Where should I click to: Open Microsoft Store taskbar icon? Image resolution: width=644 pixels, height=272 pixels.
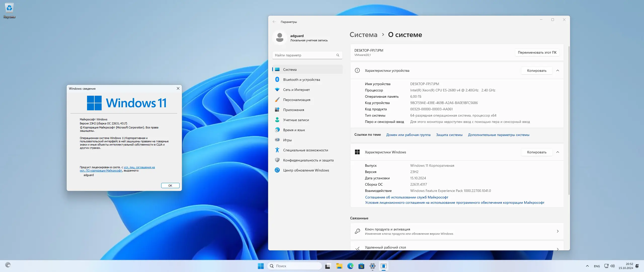click(x=361, y=266)
